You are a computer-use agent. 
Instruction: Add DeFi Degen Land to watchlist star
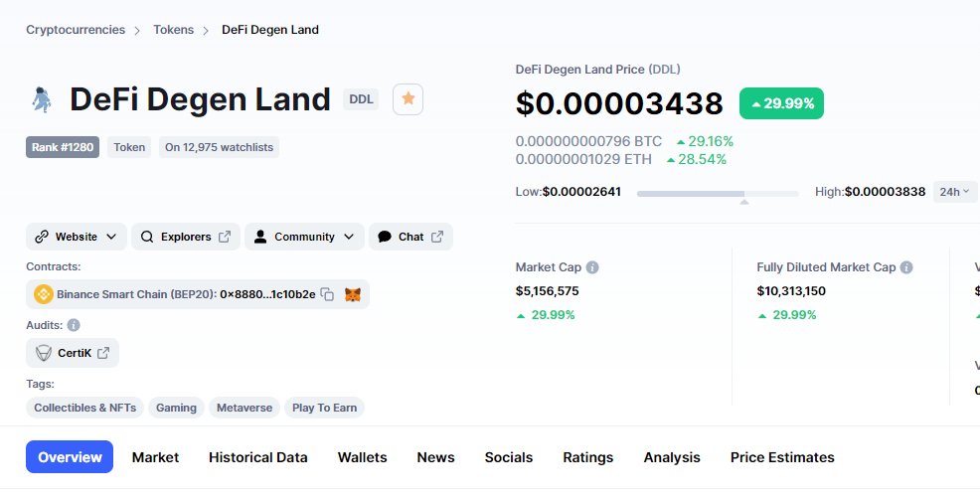tap(408, 98)
